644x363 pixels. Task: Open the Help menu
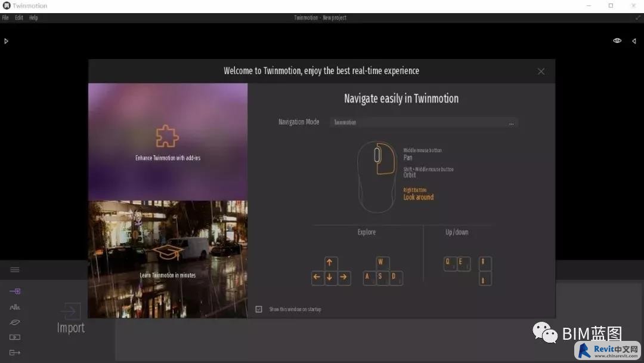pyautogui.click(x=33, y=18)
